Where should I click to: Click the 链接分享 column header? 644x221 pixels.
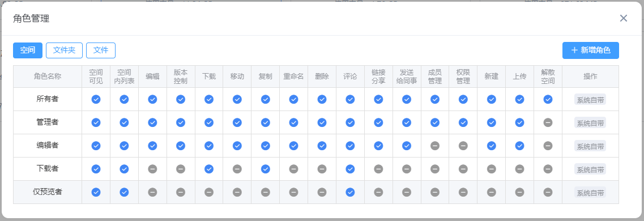[378, 76]
